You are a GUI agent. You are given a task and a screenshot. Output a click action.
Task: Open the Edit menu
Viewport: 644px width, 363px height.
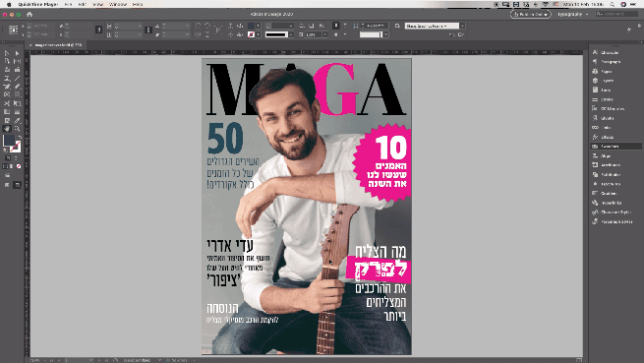[x=83, y=4]
